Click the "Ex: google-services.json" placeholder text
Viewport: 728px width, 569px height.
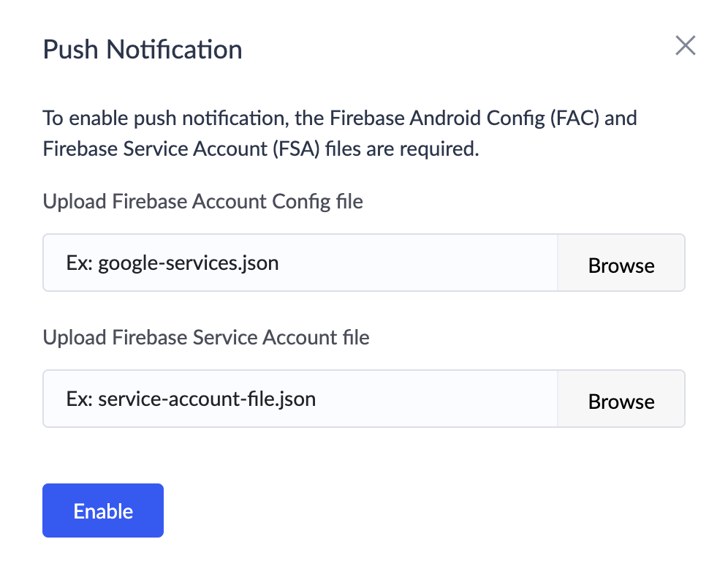tap(172, 263)
